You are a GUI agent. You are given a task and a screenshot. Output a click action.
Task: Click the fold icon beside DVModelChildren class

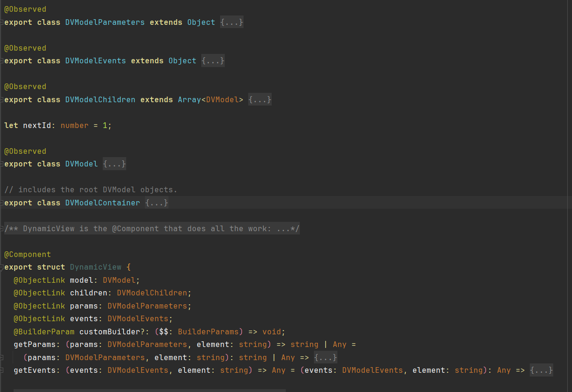click(1, 99)
